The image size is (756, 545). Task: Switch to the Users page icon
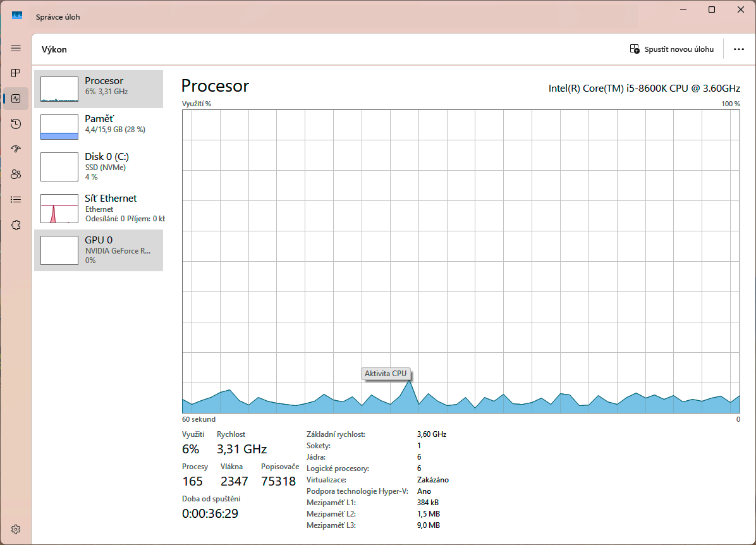[16, 175]
